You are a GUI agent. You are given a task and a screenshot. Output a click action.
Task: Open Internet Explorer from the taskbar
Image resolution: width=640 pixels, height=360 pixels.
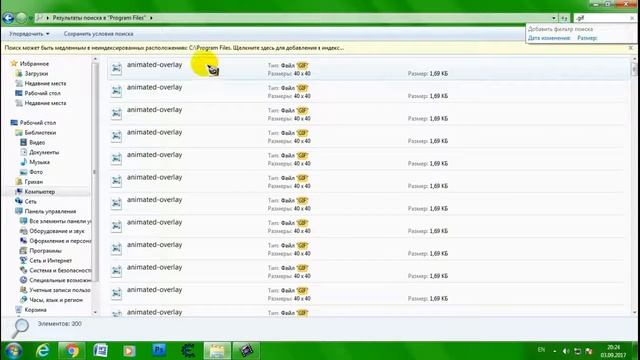click(x=42, y=351)
